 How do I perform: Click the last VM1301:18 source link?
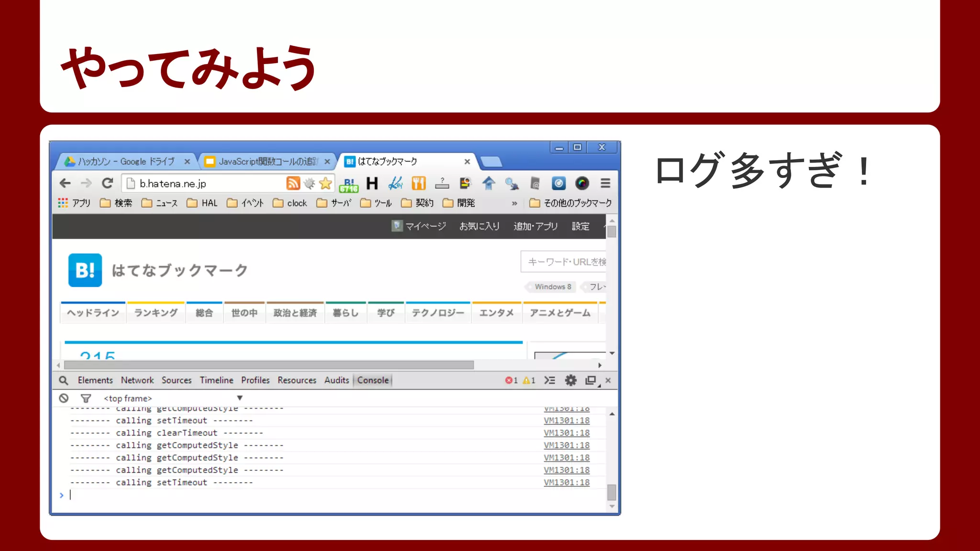tap(567, 483)
